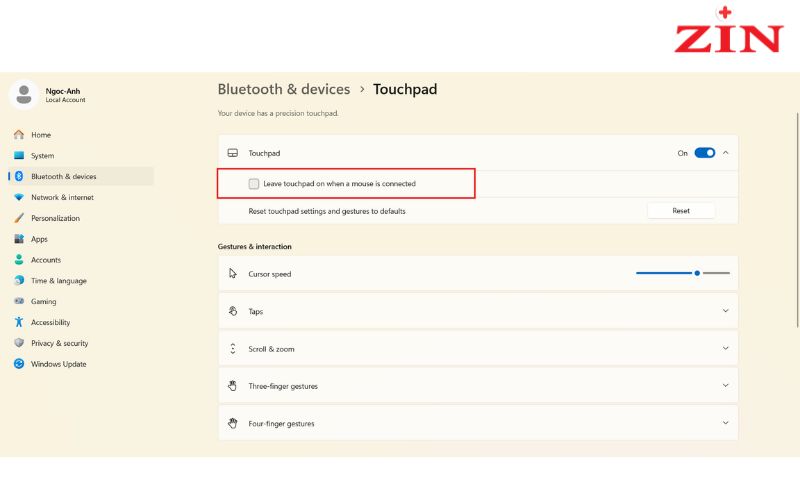Click the Bluetooth icon in sidebar
The image size is (800, 500).
pyautogui.click(x=19, y=176)
